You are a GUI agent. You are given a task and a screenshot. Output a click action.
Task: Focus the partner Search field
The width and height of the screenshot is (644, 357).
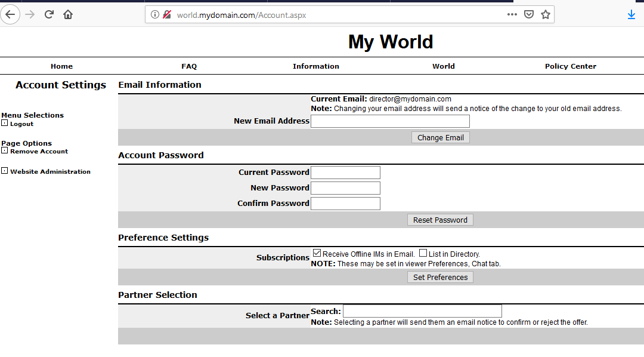[423, 311]
